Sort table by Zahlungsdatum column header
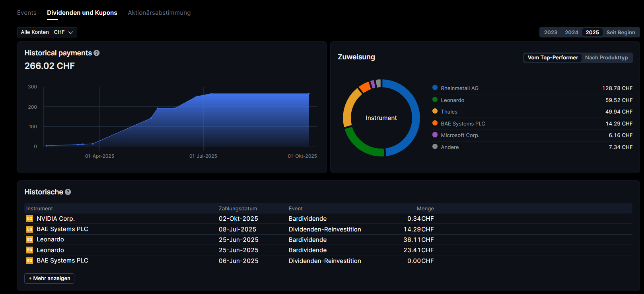The width and height of the screenshot is (644, 294). coord(238,209)
